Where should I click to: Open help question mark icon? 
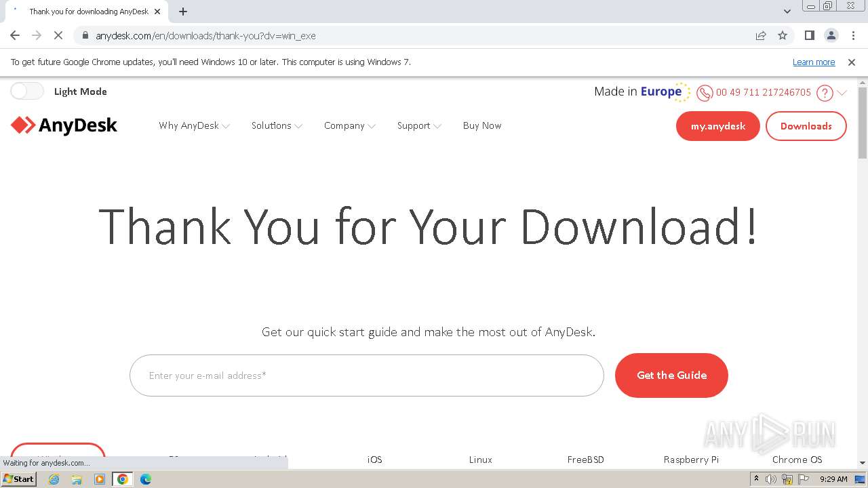click(x=825, y=93)
